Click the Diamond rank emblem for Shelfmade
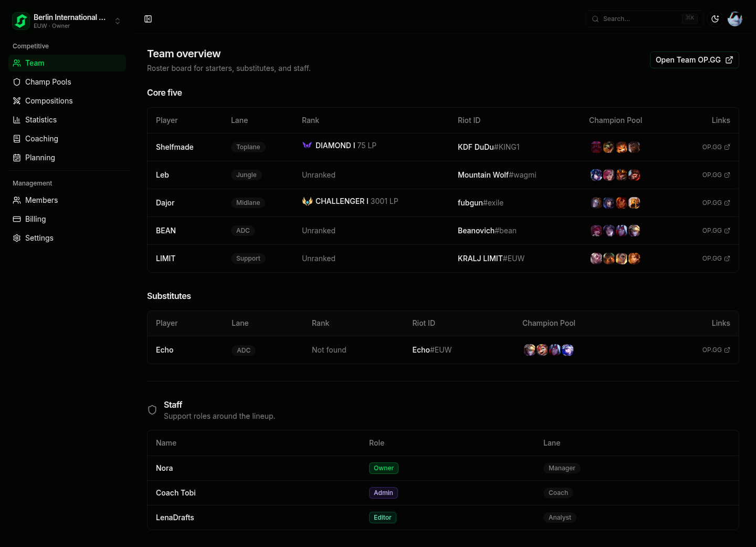This screenshot has width=756, height=547. pyautogui.click(x=307, y=146)
